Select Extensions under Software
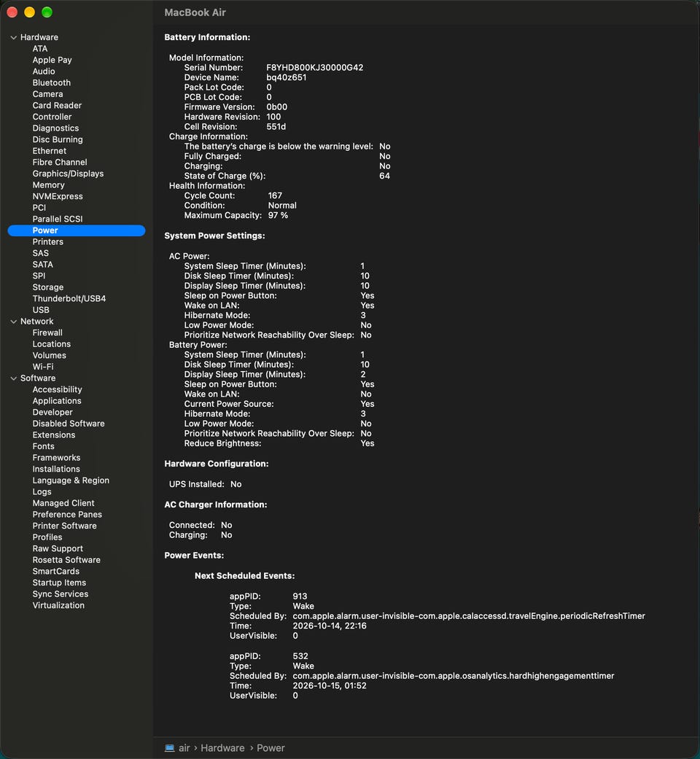Screen dimensions: 700x759 (54, 435)
